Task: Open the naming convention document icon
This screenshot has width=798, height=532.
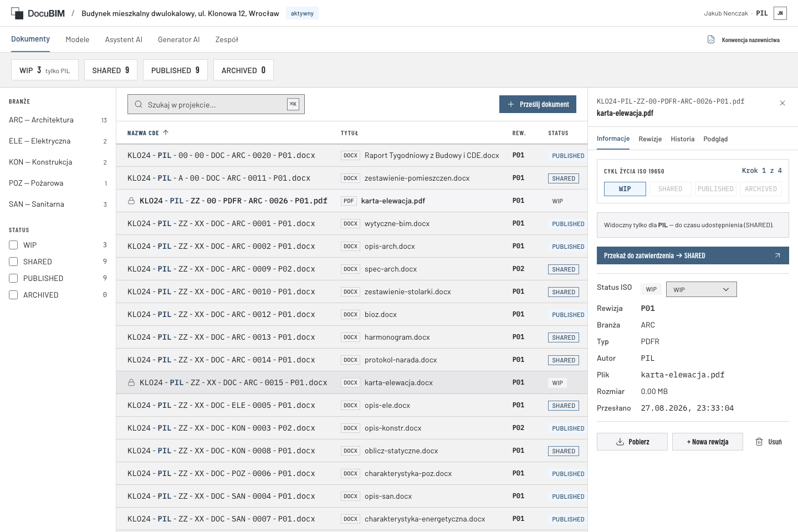Action: pos(711,39)
